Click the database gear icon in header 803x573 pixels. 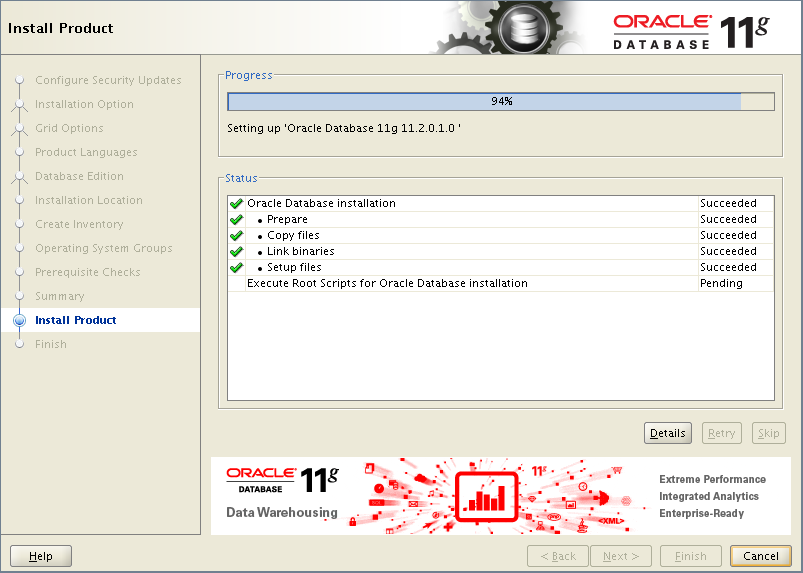[523, 28]
